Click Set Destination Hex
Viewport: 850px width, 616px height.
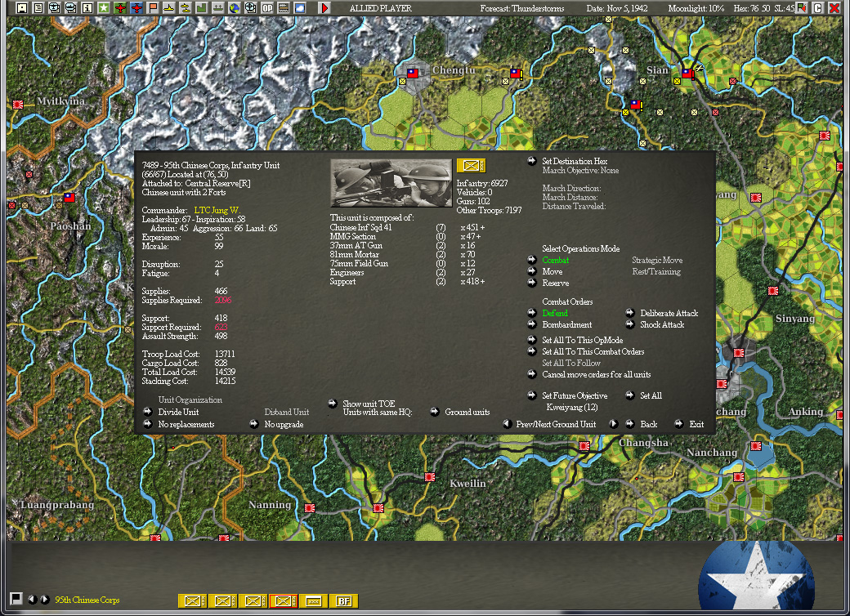click(x=575, y=161)
